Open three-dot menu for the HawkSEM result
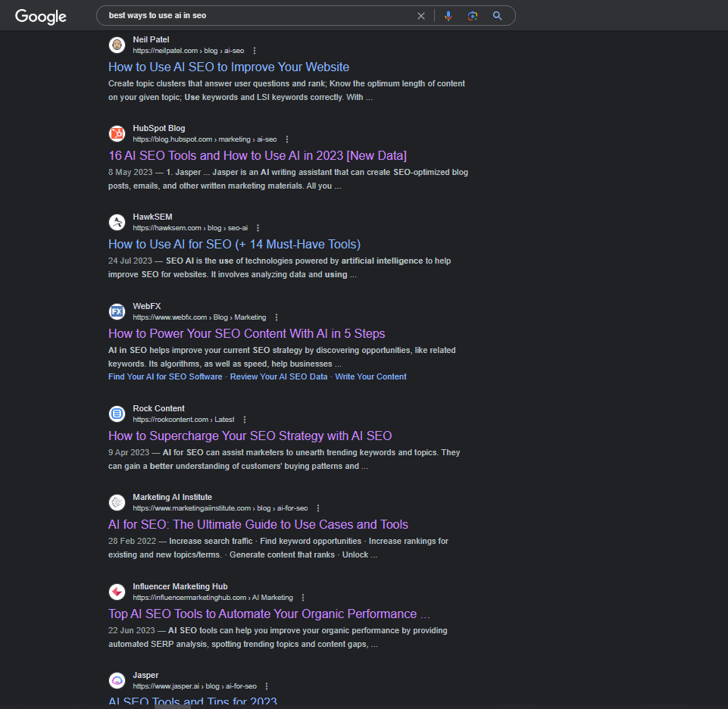 tap(258, 228)
